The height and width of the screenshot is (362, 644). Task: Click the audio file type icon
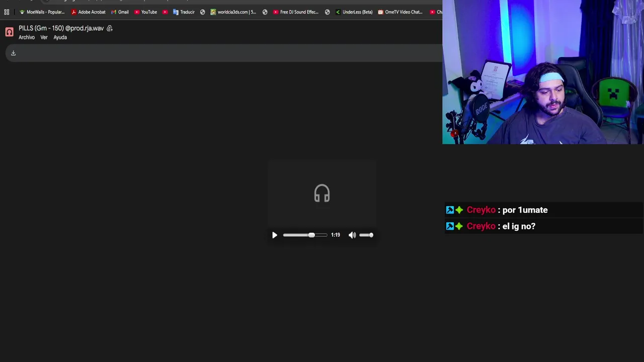coord(9,32)
